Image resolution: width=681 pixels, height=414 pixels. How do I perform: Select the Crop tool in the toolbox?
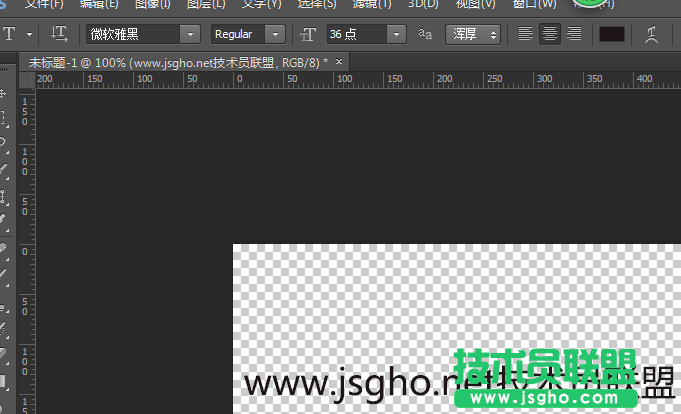click(3, 193)
